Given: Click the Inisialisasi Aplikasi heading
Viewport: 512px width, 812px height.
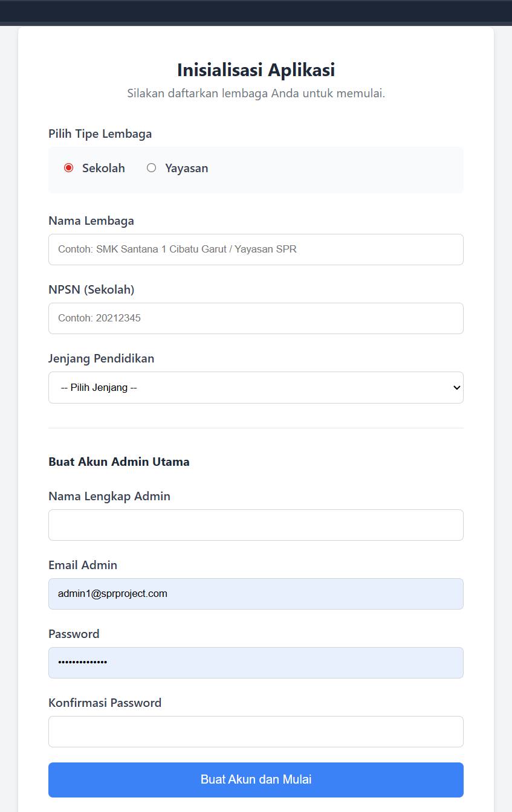Looking at the screenshot, I should 256,70.
